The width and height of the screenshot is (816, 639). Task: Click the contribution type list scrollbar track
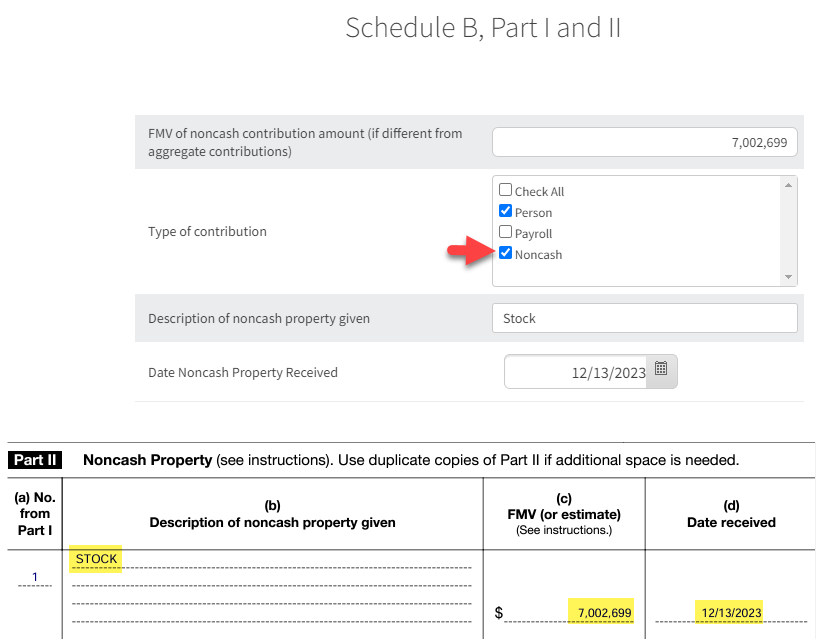pos(790,231)
